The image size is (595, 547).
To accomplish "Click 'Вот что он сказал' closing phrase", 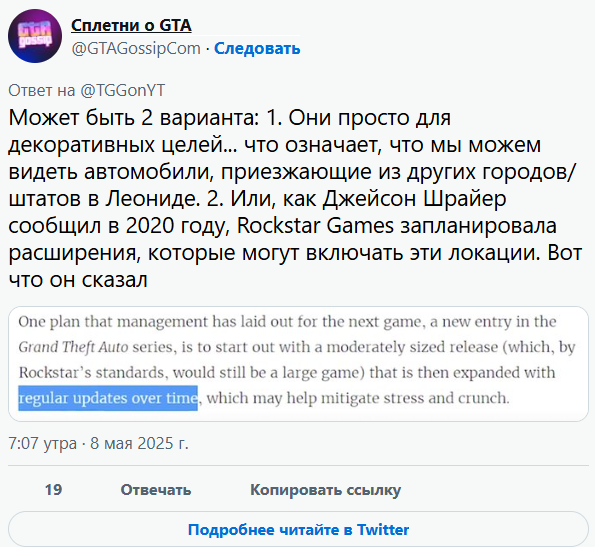I will point(295,266).
